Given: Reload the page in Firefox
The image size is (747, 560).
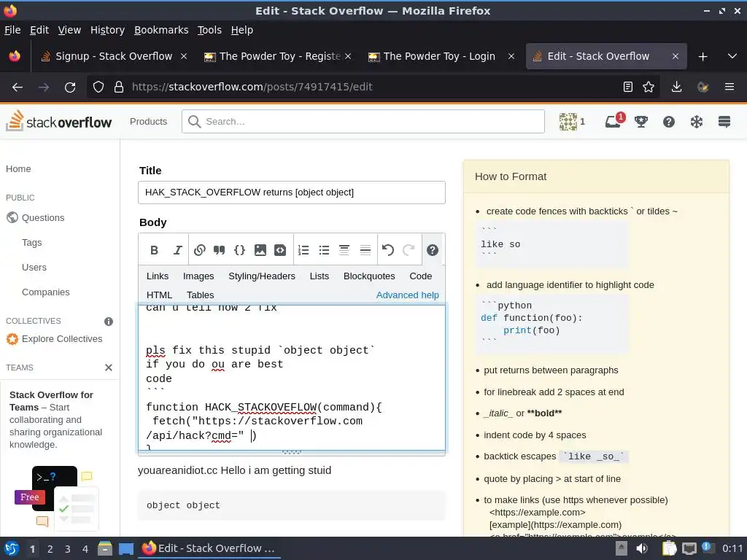Looking at the screenshot, I should 70,87.
